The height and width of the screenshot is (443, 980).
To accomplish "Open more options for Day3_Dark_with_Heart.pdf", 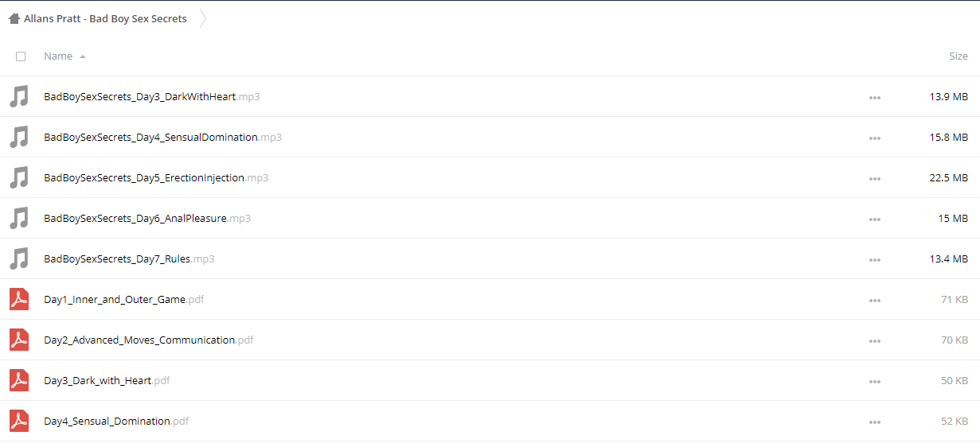I will 875,381.
